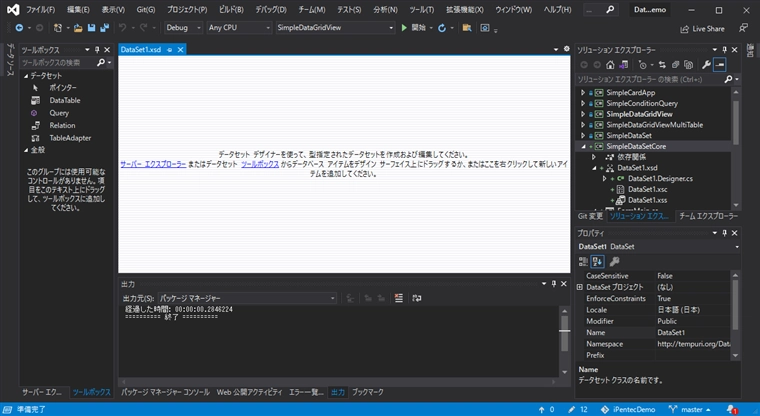The width and height of the screenshot is (760, 416).
Task: Click the feedback icon in the title bar
Action: coord(744,28)
